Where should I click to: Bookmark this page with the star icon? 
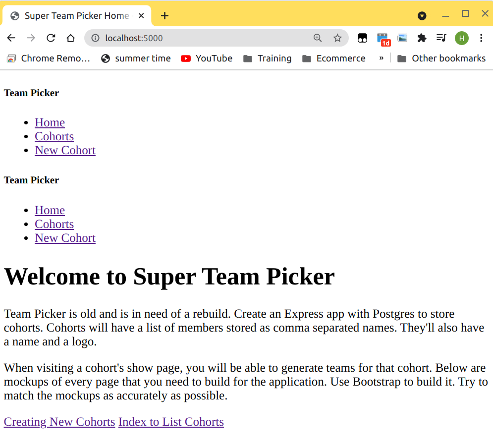coord(337,38)
